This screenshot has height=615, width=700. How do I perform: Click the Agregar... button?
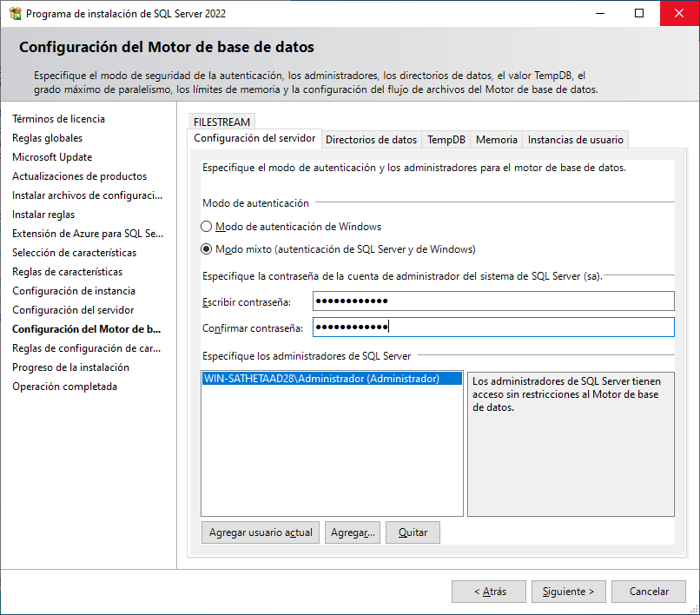(x=353, y=532)
